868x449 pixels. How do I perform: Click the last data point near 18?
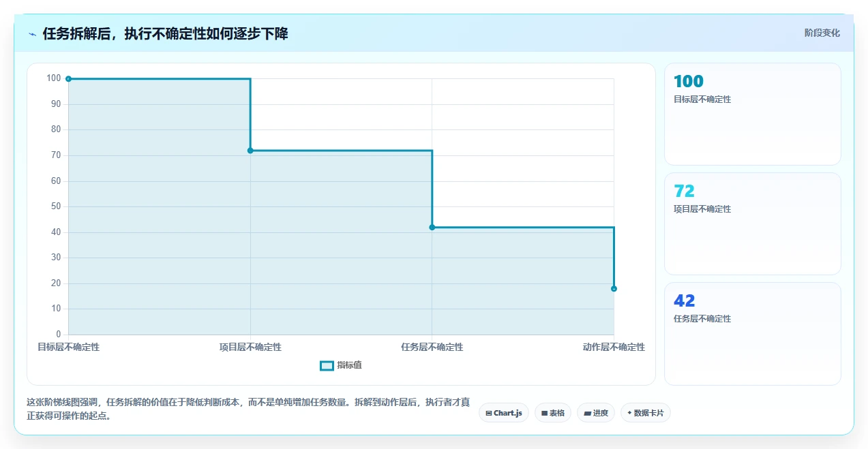(x=614, y=289)
